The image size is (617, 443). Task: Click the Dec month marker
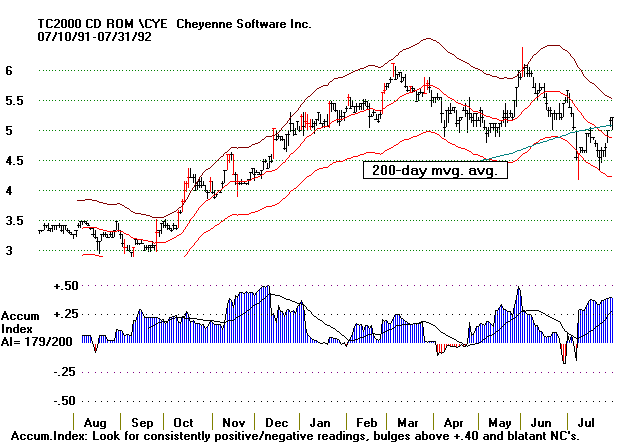[276, 423]
